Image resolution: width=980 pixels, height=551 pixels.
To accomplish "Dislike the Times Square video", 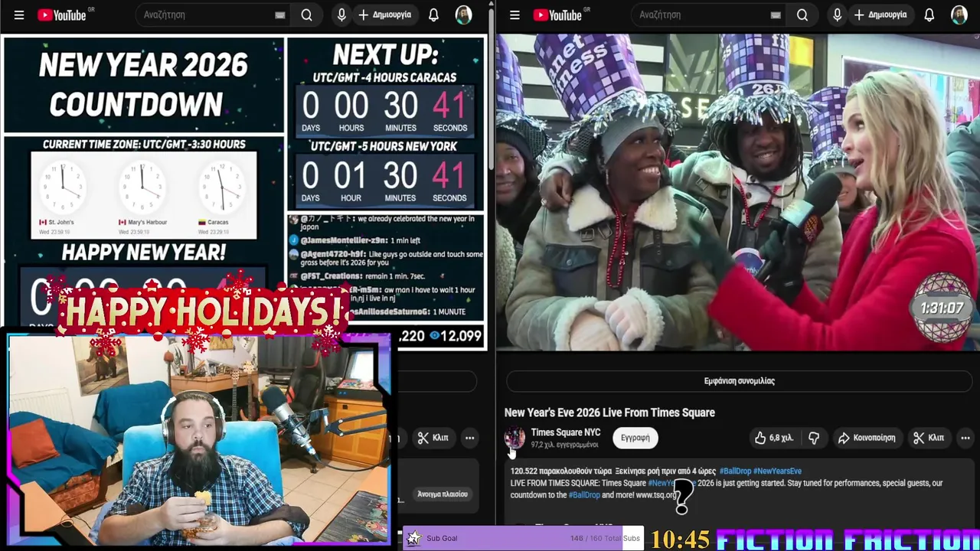I will (814, 438).
